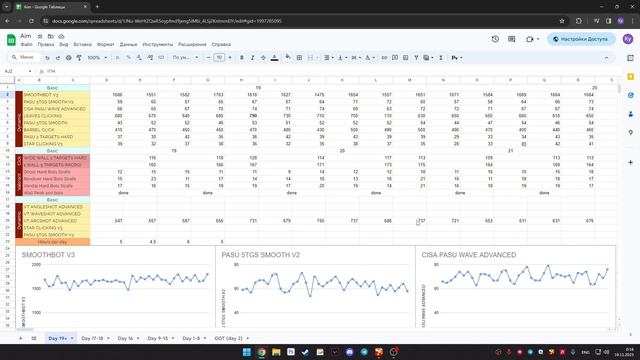Click the insert comment icon
Viewport: 640px width, 360px height.
[395, 58]
